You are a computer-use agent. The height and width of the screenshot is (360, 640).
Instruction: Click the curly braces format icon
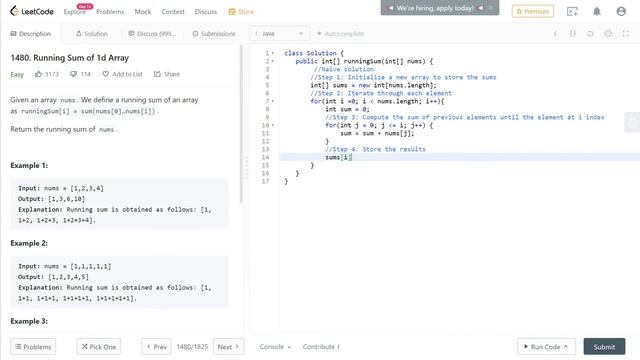[x=573, y=33]
